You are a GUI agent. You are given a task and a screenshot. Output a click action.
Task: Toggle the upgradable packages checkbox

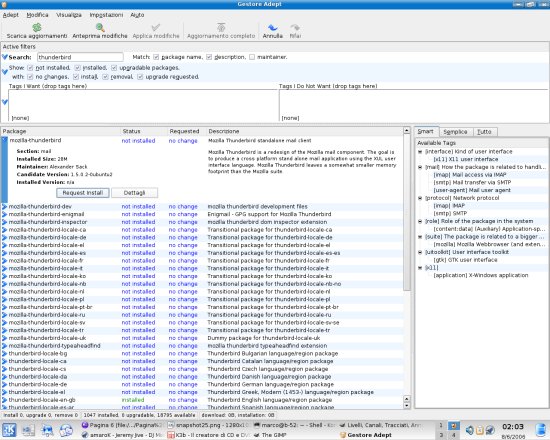(114, 68)
